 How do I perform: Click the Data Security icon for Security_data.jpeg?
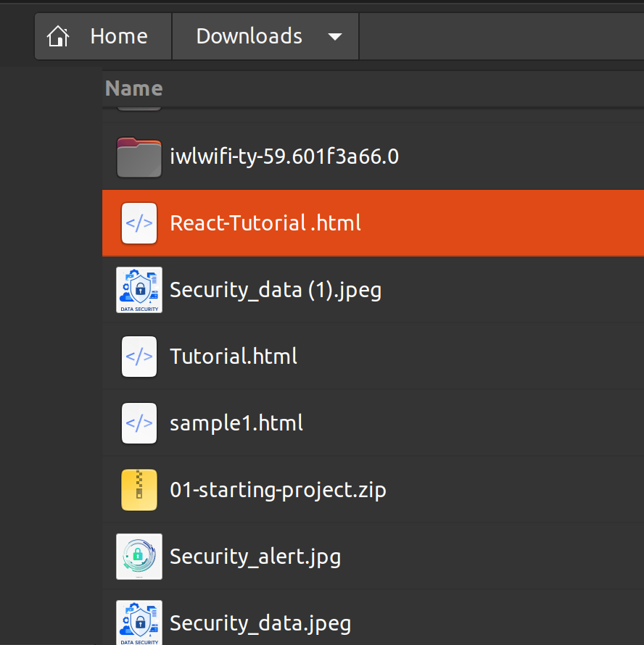(139, 622)
